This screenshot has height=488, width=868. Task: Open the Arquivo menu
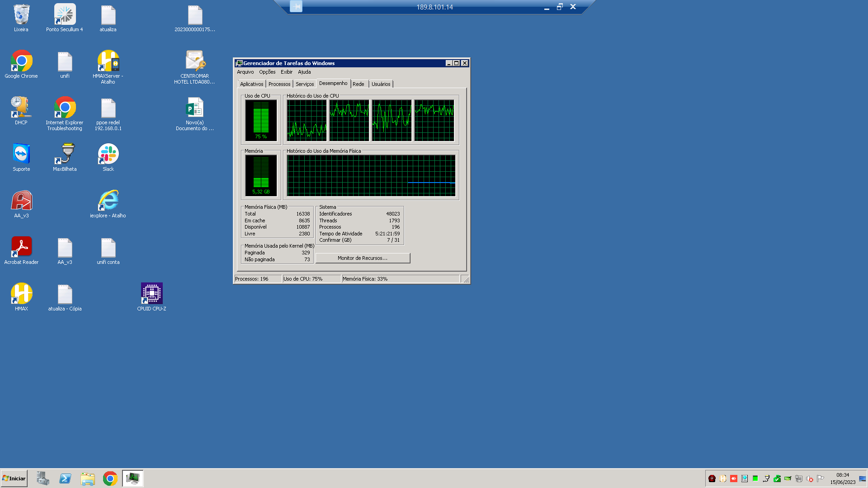coord(245,72)
